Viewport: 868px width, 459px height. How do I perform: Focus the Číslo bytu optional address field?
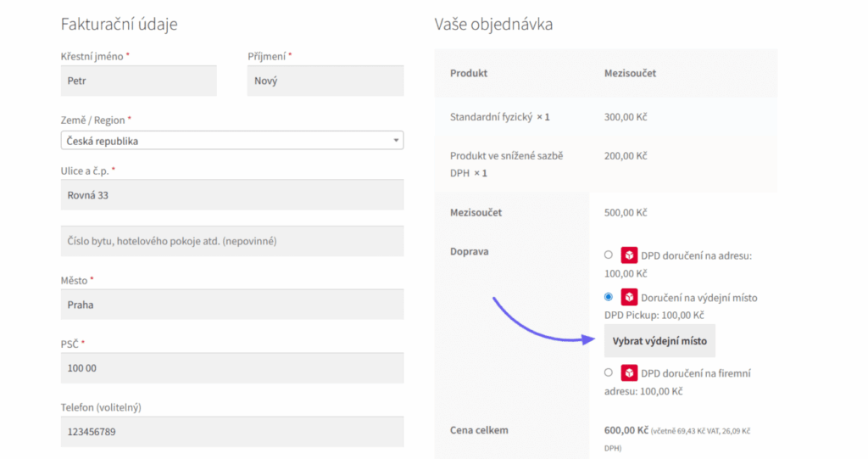(x=232, y=241)
